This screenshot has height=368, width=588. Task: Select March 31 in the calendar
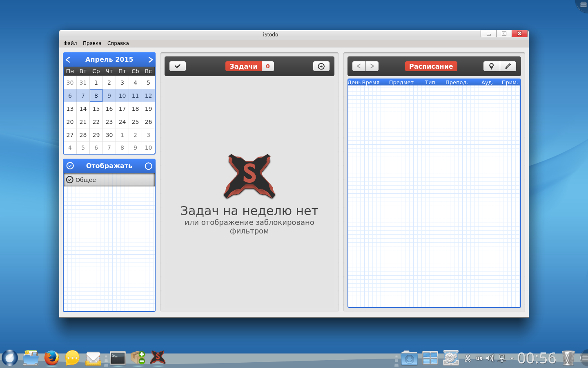[83, 83]
